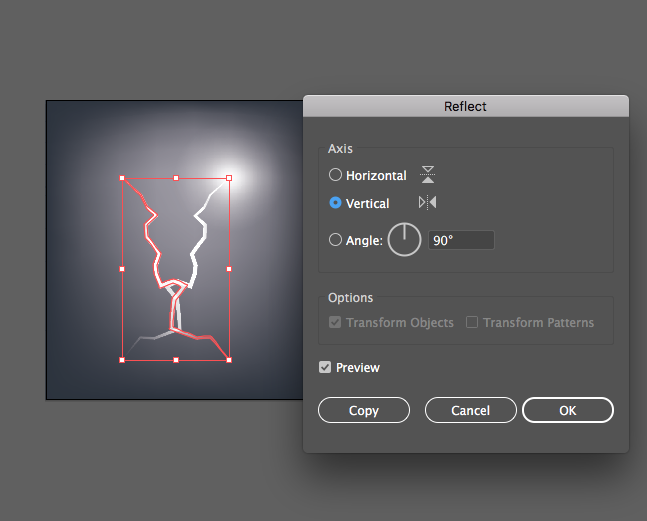Confirm reflection with OK button

point(568,410)
